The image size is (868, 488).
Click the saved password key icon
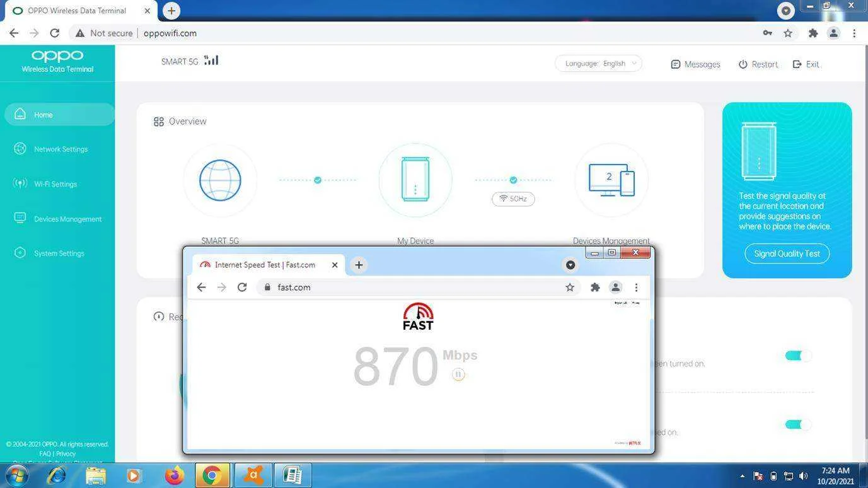[767, 33]
